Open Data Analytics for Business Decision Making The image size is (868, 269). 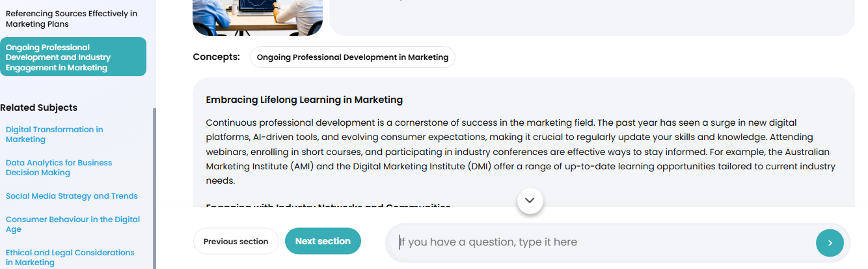(59, 167)
